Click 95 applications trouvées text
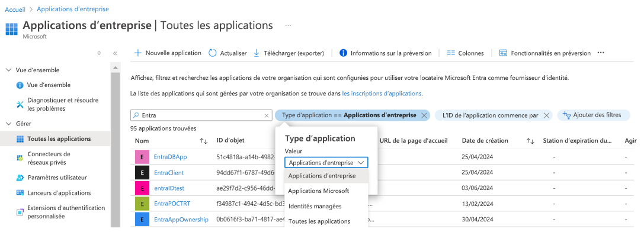Image resolution: width=644 pixels, height=235 pixels. click(163, 128)
